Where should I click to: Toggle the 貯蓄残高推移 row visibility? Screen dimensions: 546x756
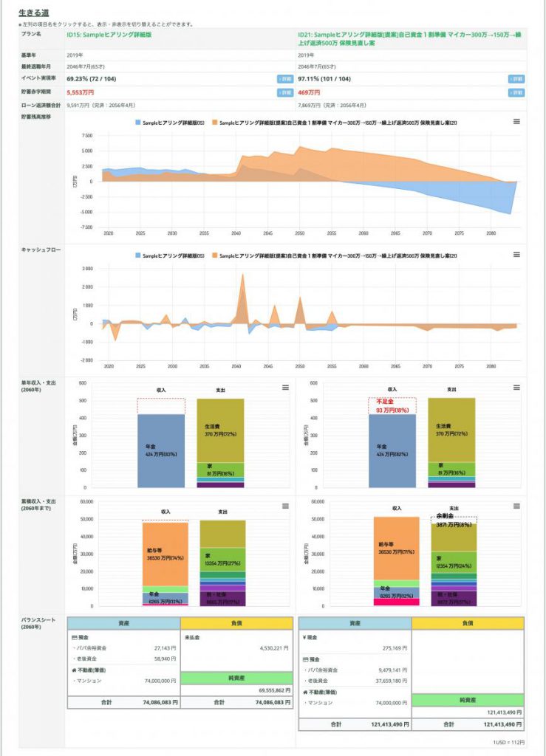coord(36,117)
